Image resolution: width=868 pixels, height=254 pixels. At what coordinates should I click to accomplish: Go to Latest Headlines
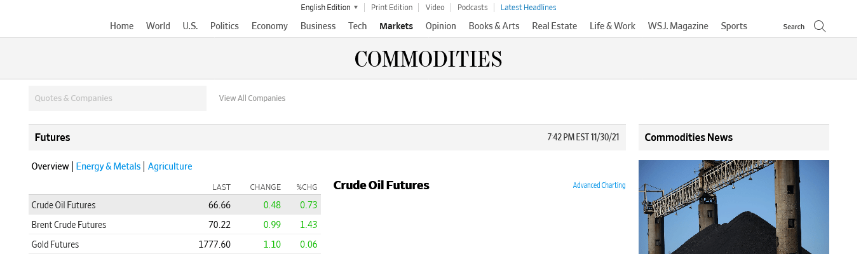(x=528, y=8)
